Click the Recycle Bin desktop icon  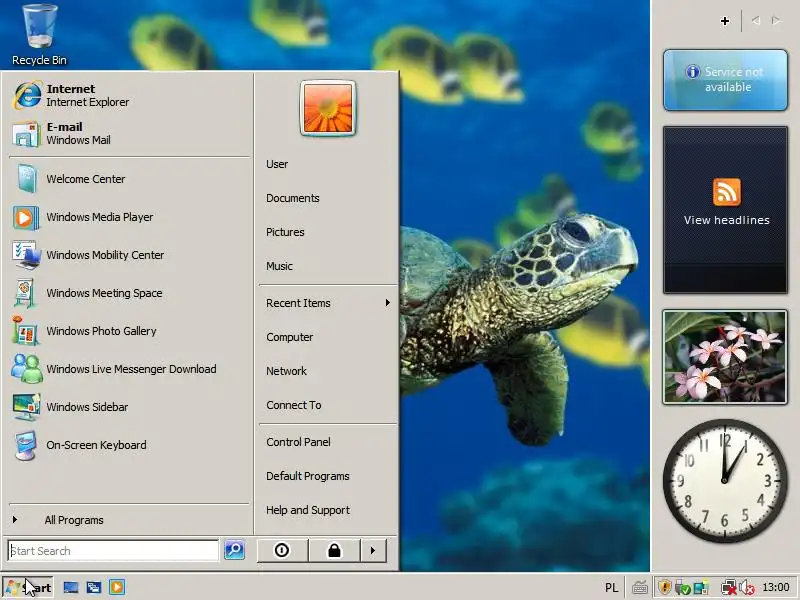pyautogui.click(x=39, y=35)
